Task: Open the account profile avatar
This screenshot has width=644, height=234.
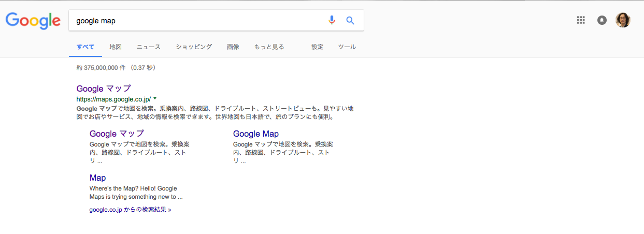Action: coord(623,20)
